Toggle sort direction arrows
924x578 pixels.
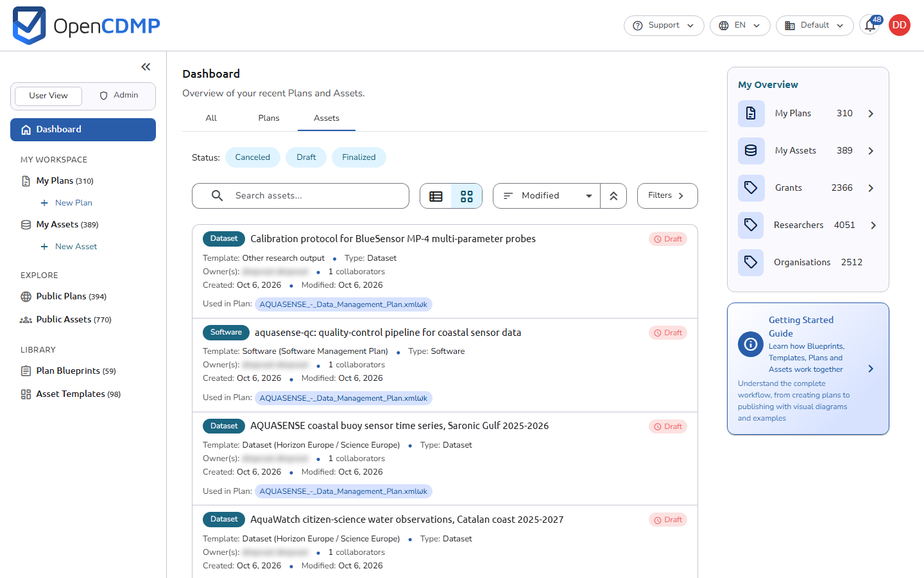click(613, 196)
